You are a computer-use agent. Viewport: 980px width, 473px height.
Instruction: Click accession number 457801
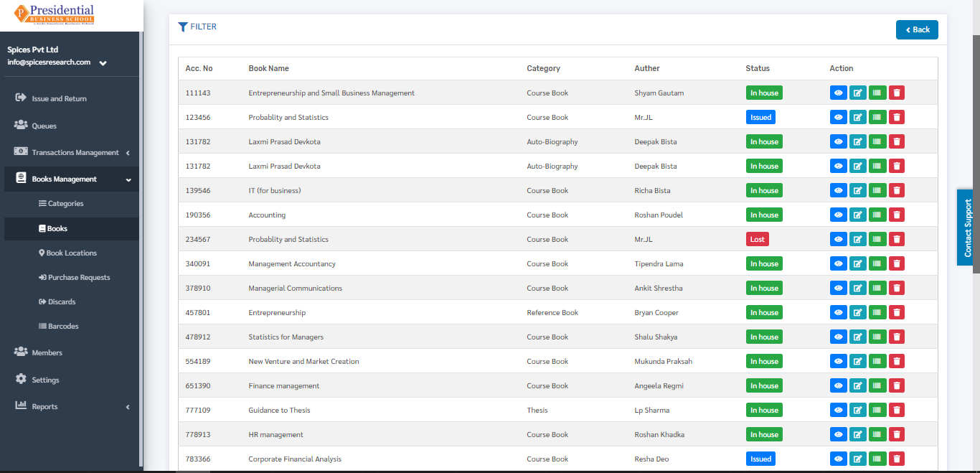point(198,312)
